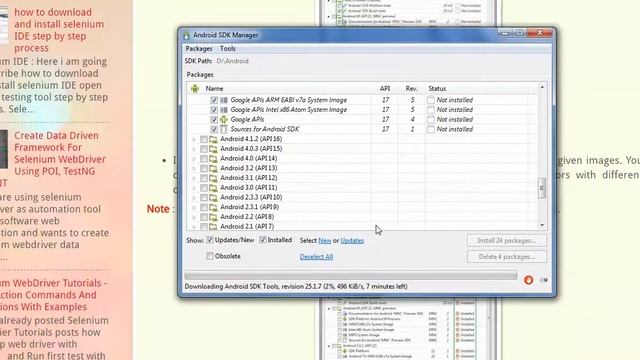This screenshot has width=640, height=360.
Task: Click the Delete 4 packages button
Action: 507,257
